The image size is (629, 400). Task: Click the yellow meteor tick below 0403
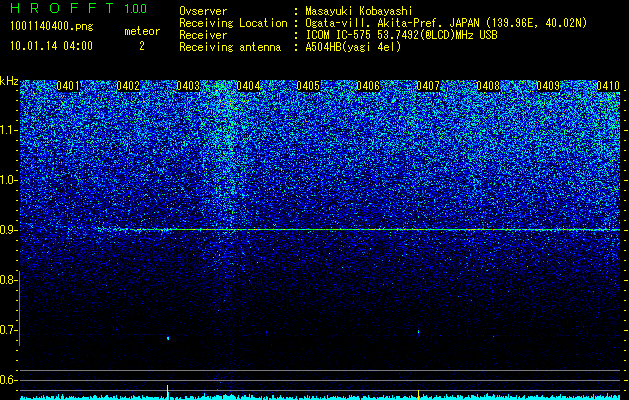pos(167,392)
